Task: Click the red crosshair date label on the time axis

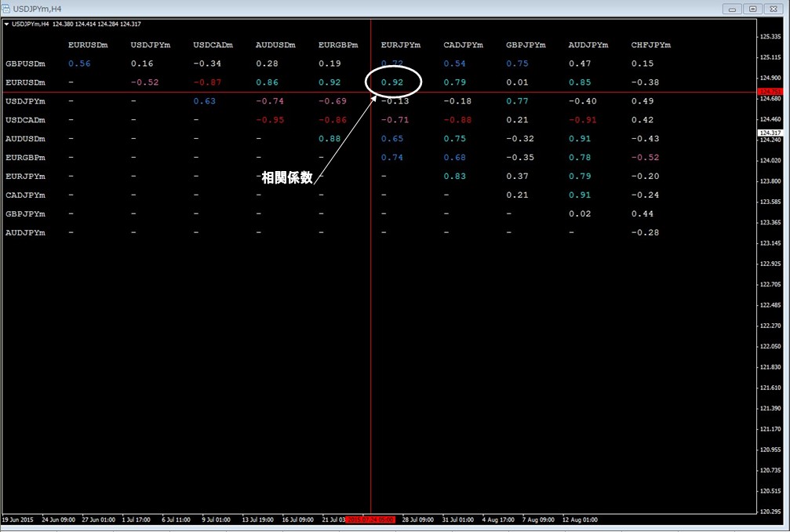Action: pos(370,519)
